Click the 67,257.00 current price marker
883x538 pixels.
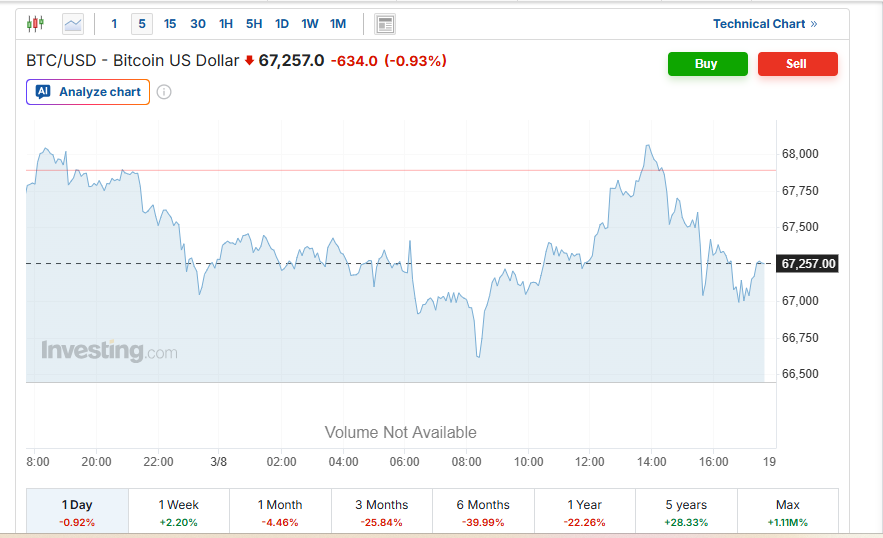[x=808, y=264]
